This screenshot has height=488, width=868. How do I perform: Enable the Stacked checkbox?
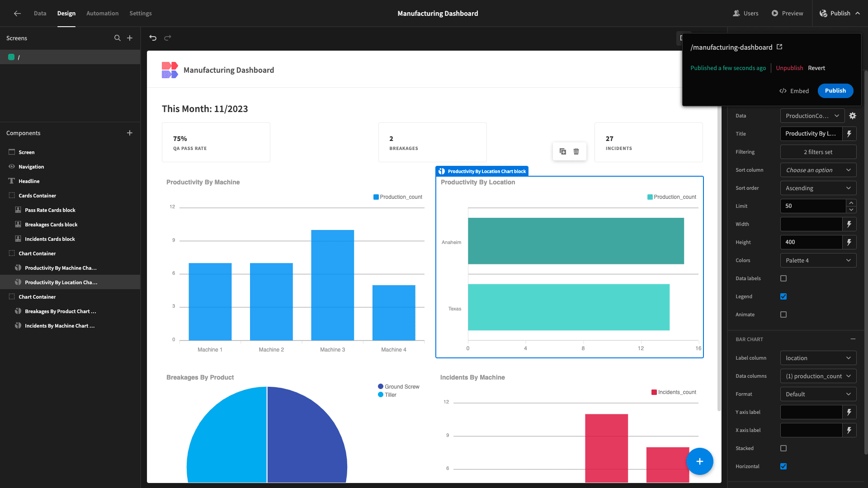pos(783,448)
